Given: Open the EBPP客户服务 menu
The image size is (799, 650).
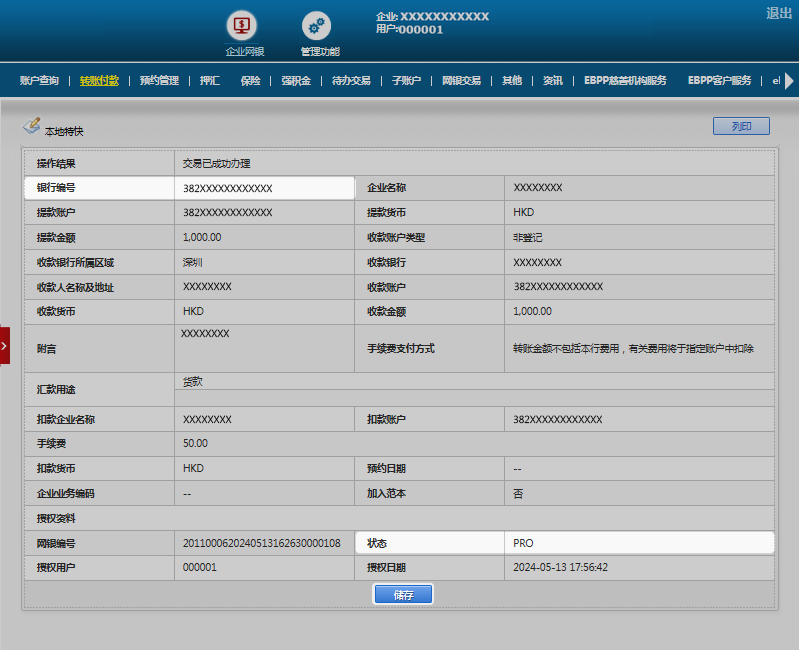Looking at the screenshot, I should [x=719, y=80].
